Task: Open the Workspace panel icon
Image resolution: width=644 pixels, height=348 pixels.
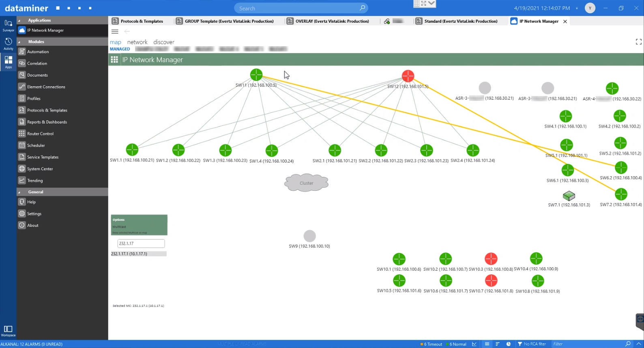Action: (x=8, y=331)
